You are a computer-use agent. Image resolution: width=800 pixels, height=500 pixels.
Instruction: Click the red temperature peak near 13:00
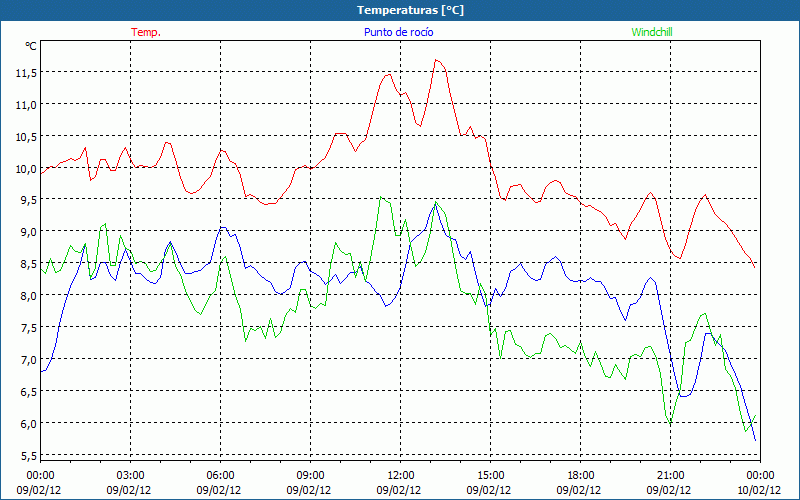tap(436, 60)
